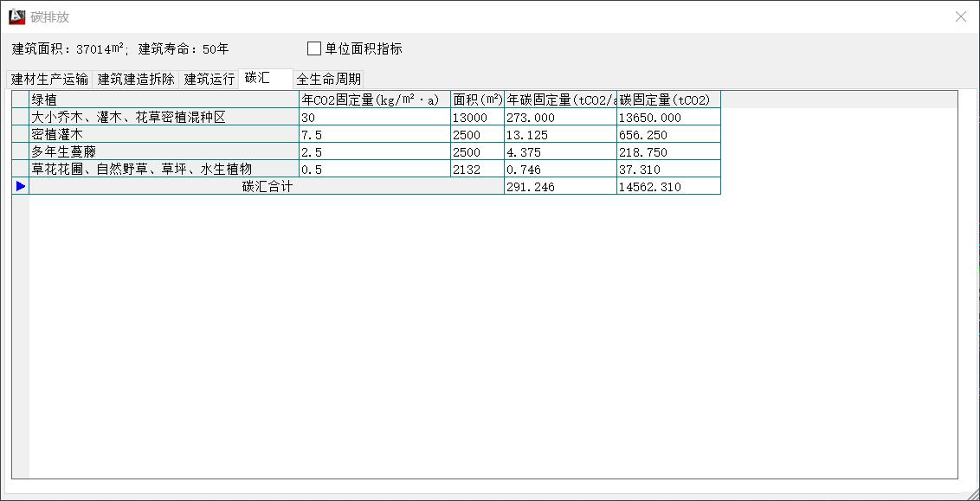Click the annual total cell 291.246
Viewport: 980px width, 501px height.
tap(559, 186)
